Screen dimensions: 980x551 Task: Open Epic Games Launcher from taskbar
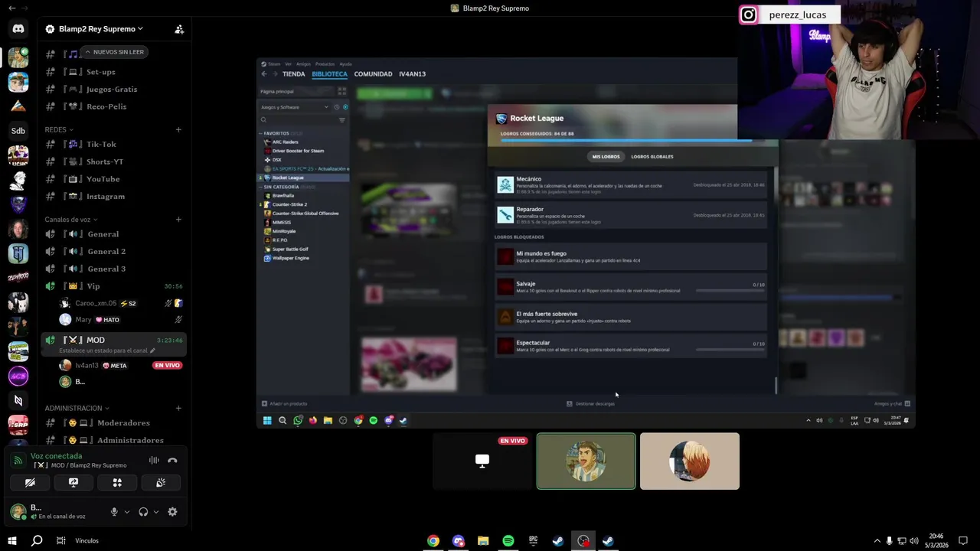(533, 541)
